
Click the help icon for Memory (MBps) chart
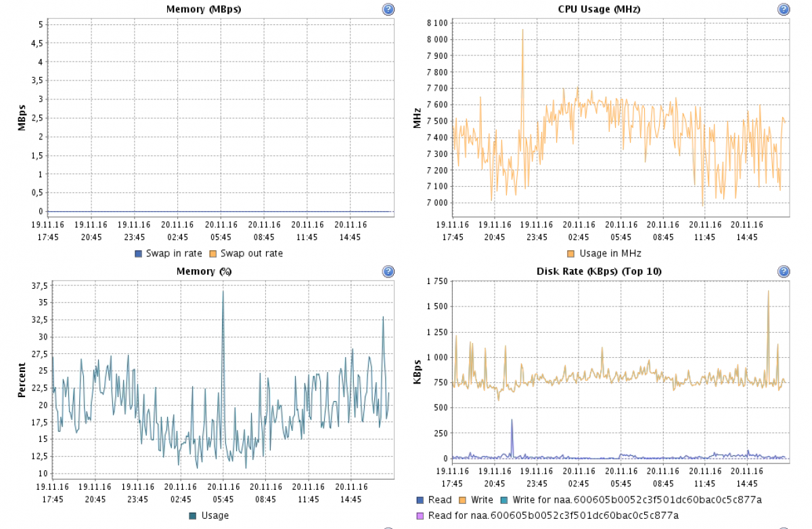(388, 9)
